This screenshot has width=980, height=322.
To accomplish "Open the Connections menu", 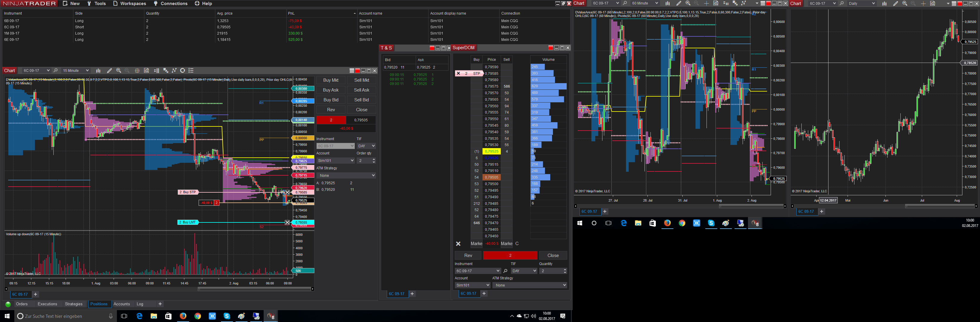I will [x=170, y=3].
